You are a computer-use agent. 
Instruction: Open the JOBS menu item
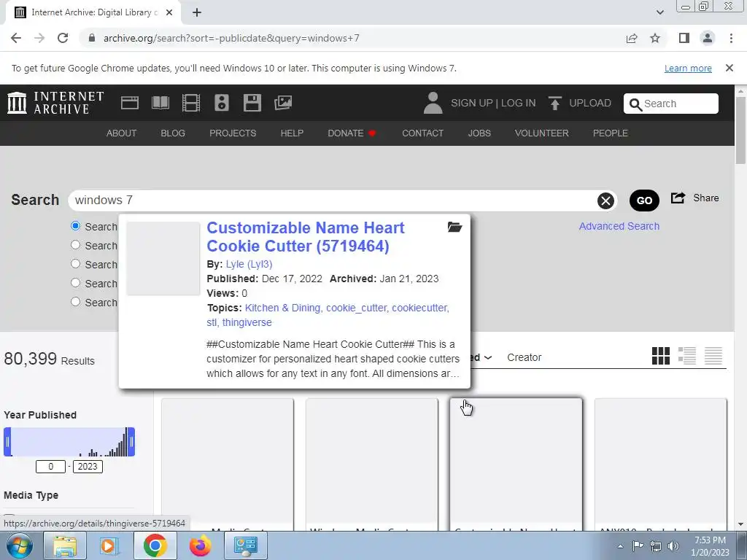479,133
